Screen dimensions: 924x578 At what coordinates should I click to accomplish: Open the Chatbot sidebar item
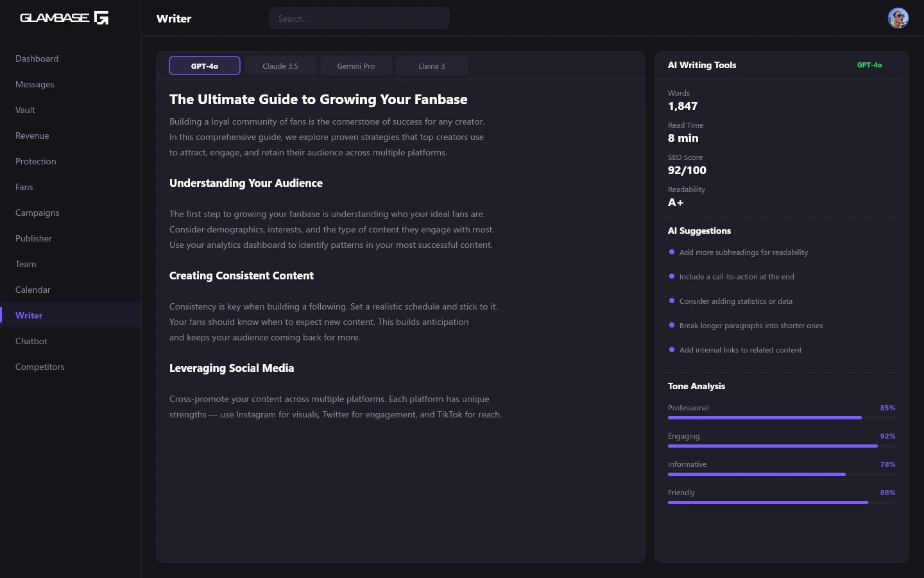point(31,341)
